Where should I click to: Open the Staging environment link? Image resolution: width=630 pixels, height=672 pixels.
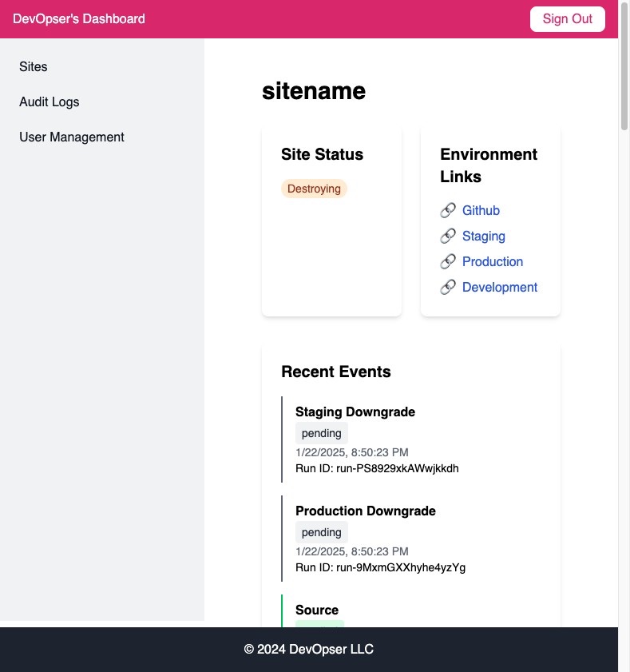(x=484, y=237)
